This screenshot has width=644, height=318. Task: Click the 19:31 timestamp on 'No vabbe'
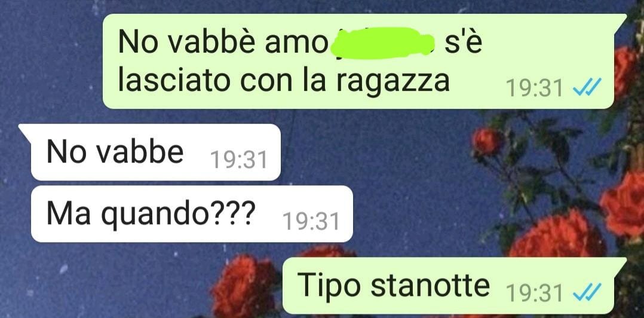238,160
